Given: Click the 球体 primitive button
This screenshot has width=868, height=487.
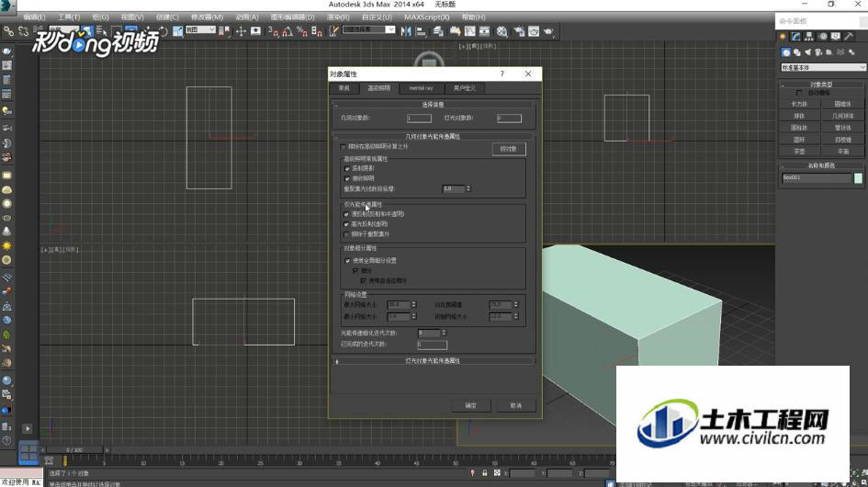Looking at the screenshot, I should coord(799,116).
